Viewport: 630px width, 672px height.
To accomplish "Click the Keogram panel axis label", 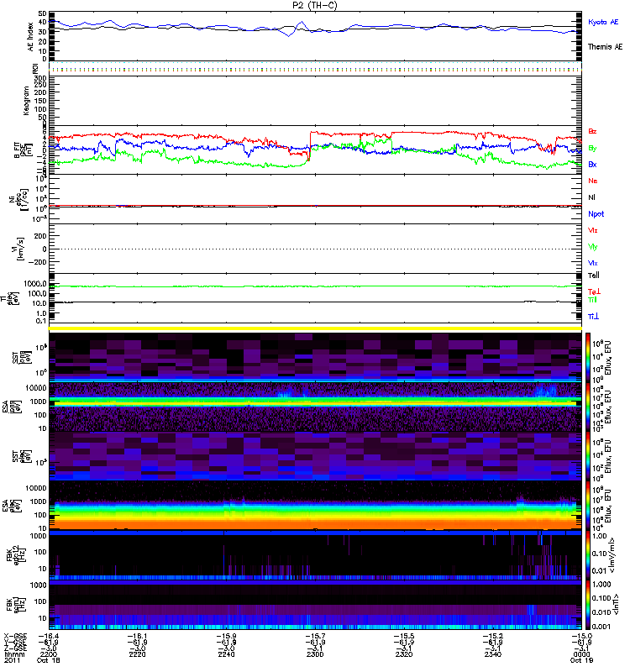I will [31, 99].
